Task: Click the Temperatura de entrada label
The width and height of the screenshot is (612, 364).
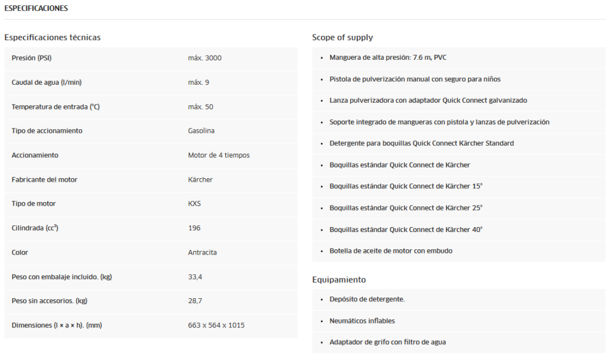Action: point(54,106)
